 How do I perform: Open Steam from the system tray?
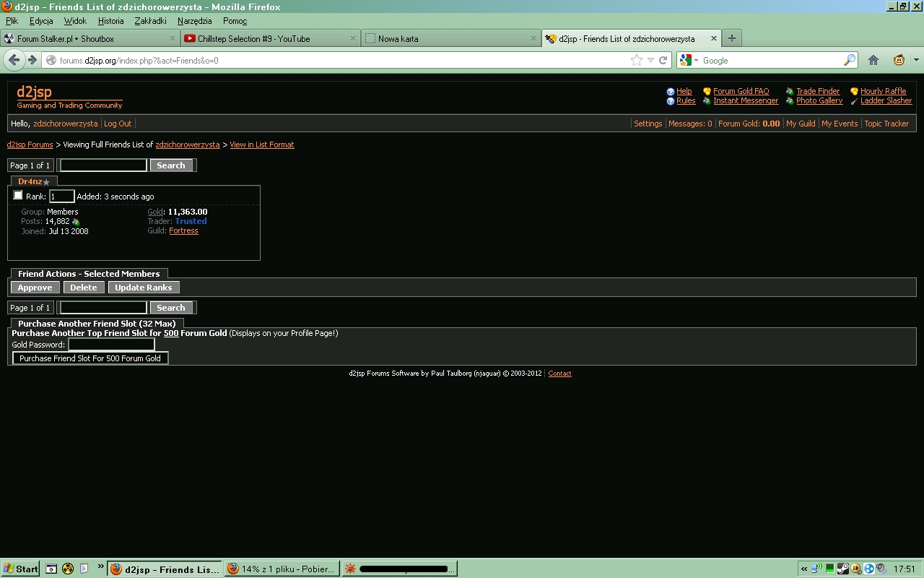[x=843, y=569]
